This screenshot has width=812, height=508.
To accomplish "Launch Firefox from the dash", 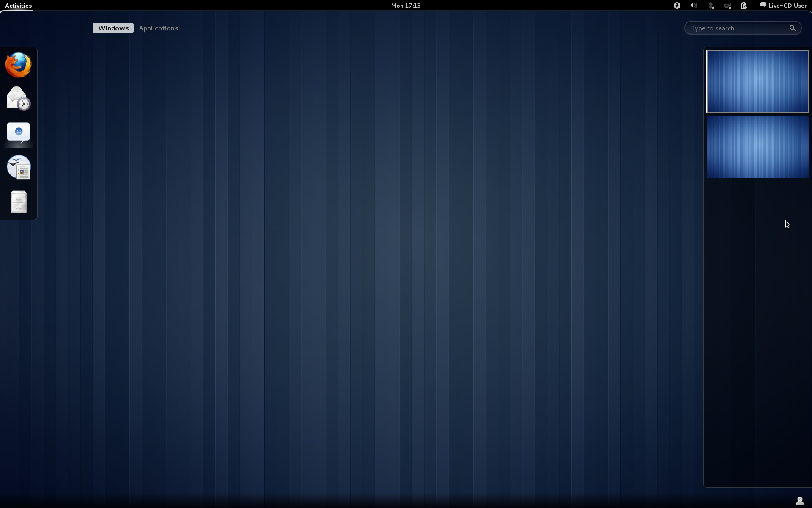I will (18, 65).
